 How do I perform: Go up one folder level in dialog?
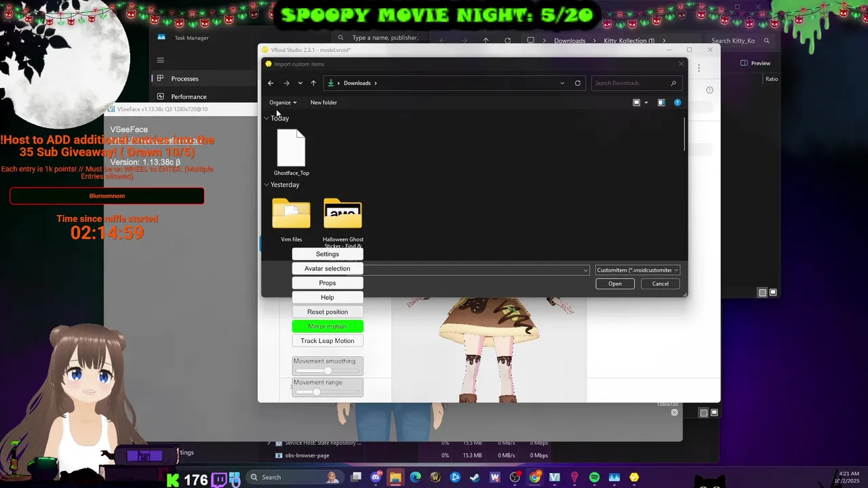tap(313, 83)
